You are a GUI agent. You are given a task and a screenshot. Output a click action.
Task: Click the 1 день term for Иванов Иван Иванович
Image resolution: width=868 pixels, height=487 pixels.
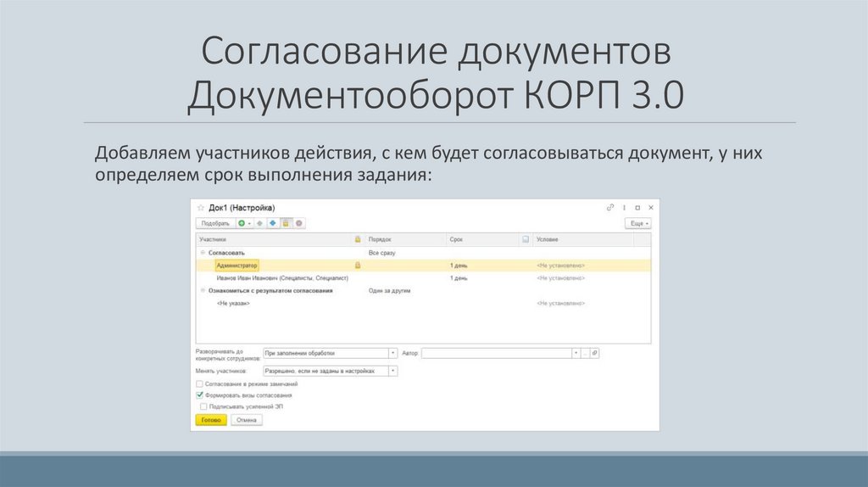point(459,278)
